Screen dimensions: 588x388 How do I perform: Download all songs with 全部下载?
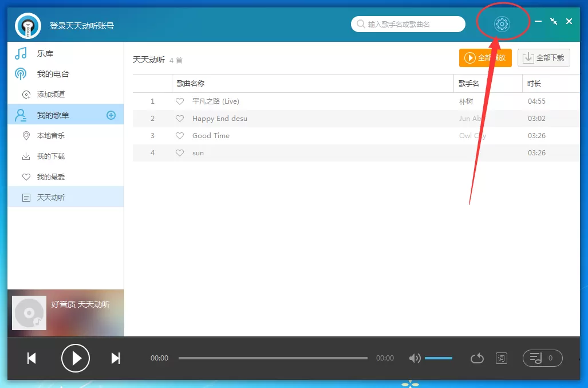point(544,58)
